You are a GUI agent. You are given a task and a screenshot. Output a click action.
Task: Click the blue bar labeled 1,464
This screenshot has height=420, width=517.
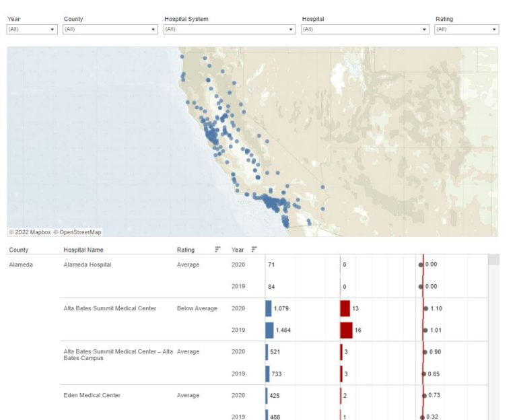[x=269, y=330]
